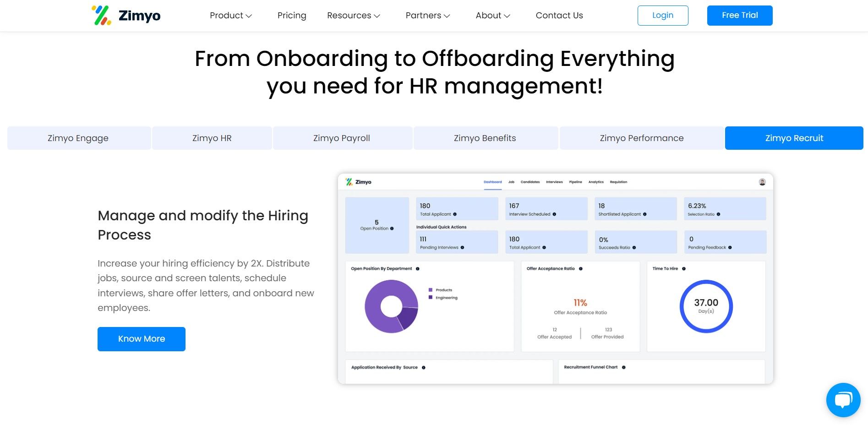Click the 'Offer Provided' label

(x=607, y=337)
